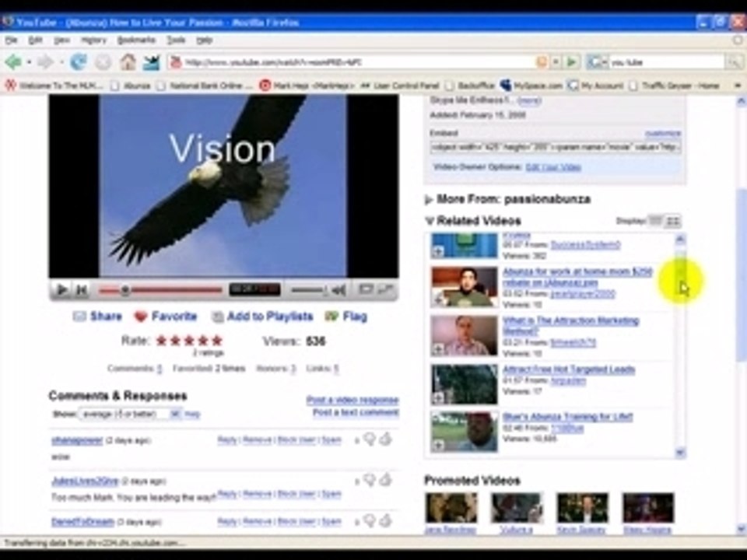Screen dimensions: 747x560
Task: Click thumbs-up on JulesLives2Give's comment
Action: point(385,480)
